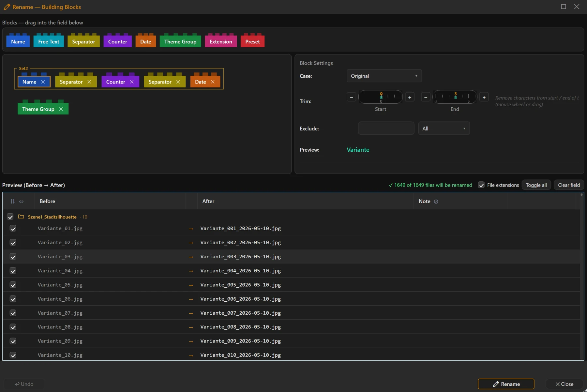Uncheck Variante_10.jpg checkbox

(13, 355)
